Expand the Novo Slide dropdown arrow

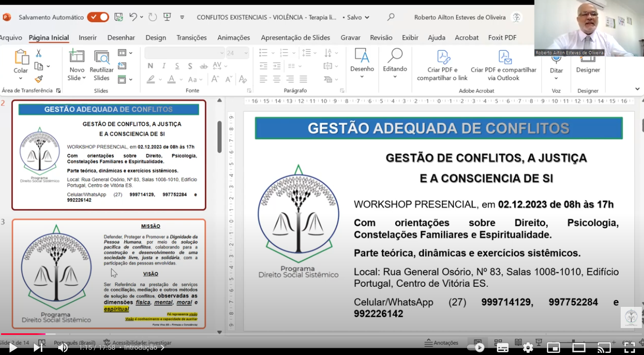85,78
